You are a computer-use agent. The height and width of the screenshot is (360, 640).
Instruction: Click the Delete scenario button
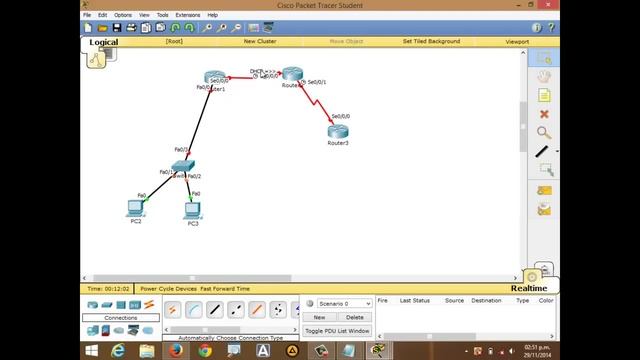355,317
